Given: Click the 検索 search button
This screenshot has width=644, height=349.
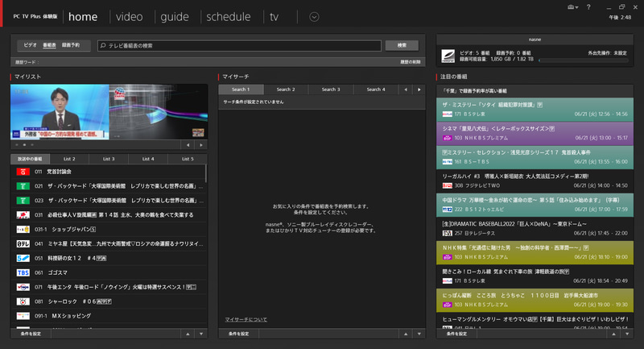Looking at the screenshot, I should click(x=402, y=45).
